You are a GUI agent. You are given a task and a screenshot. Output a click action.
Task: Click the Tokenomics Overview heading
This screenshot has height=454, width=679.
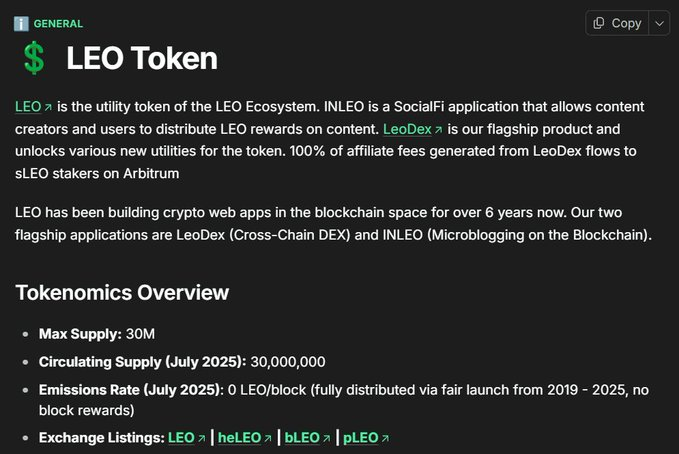pos(122,293)
